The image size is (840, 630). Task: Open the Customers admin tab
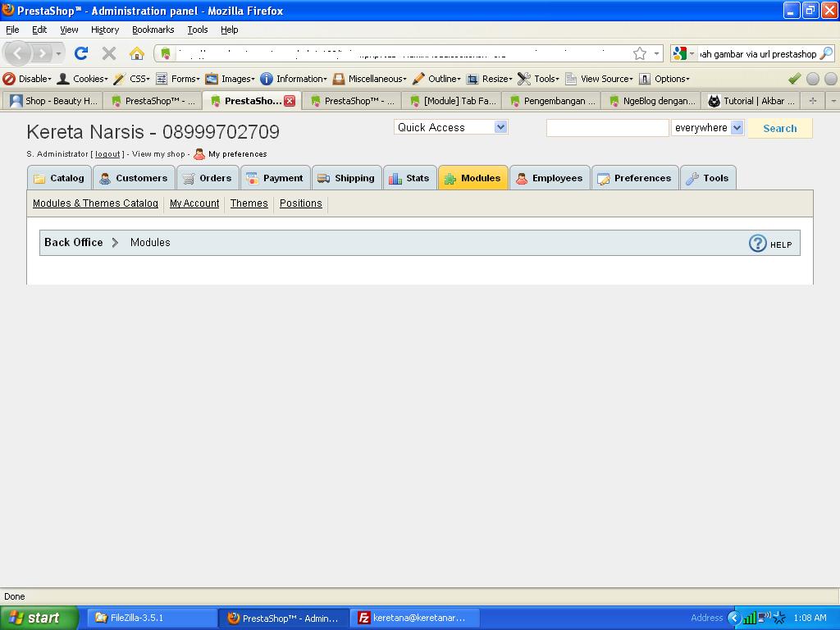134,178
